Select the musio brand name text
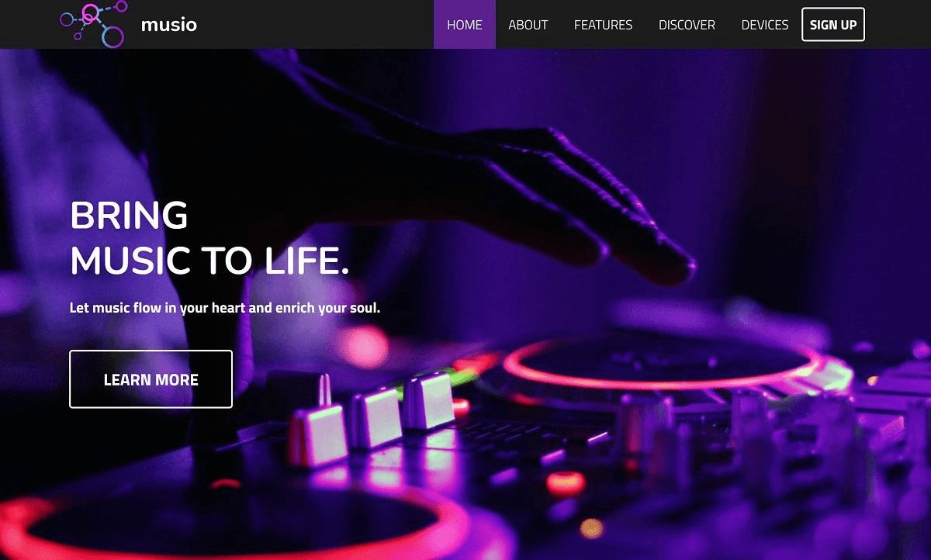Viewport: 931px width, 560px height. coord(169,25)
